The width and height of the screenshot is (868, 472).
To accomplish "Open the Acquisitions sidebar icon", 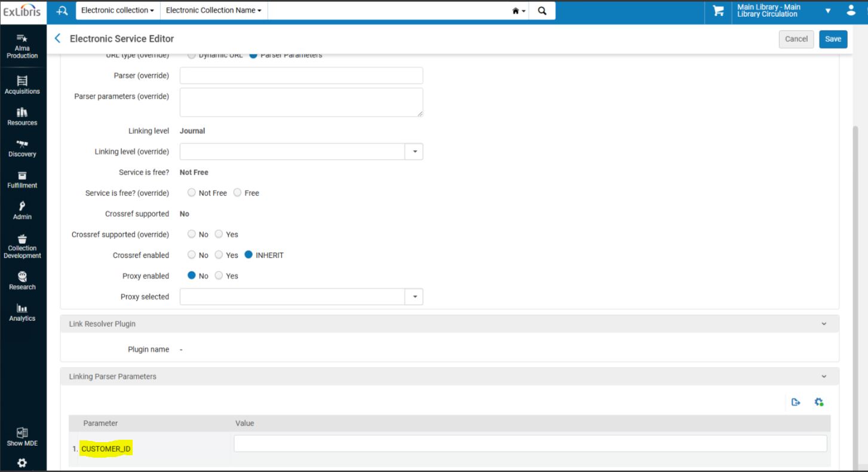I will point(22,81).
